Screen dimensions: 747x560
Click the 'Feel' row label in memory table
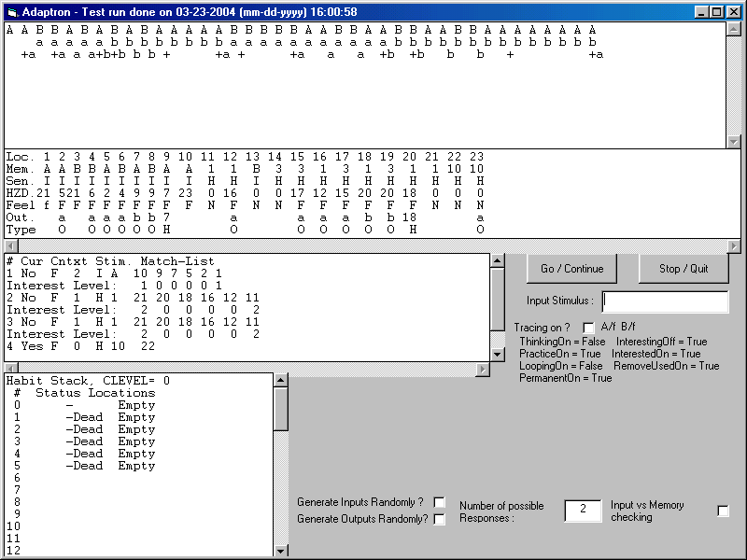(x=20, y=205)
